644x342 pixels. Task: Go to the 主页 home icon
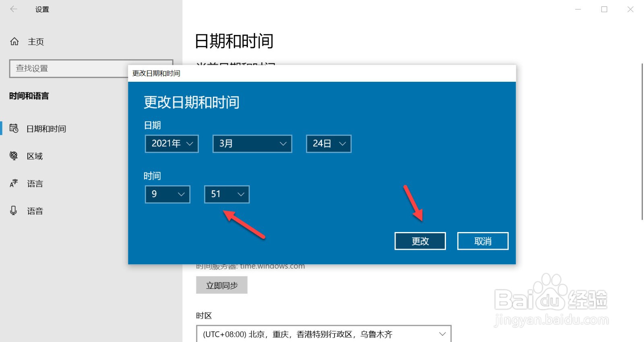14,41
